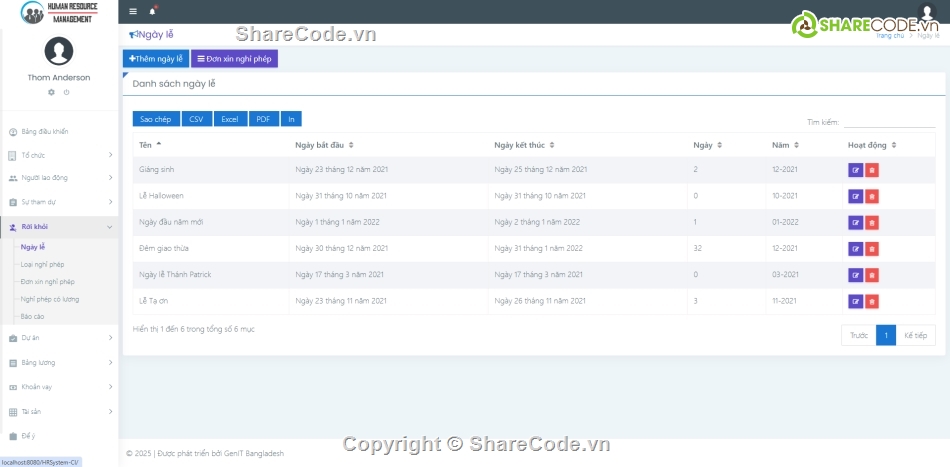950x467 pixels.
Task: Delete the Giáng sinh holiday row
Action: tap(872, 170)
